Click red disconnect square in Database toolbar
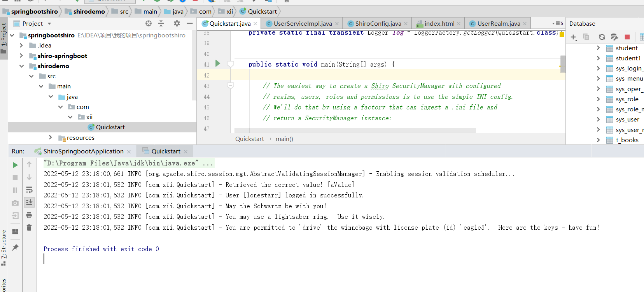This screenshot has width=644, height=292. coord(627,37)
